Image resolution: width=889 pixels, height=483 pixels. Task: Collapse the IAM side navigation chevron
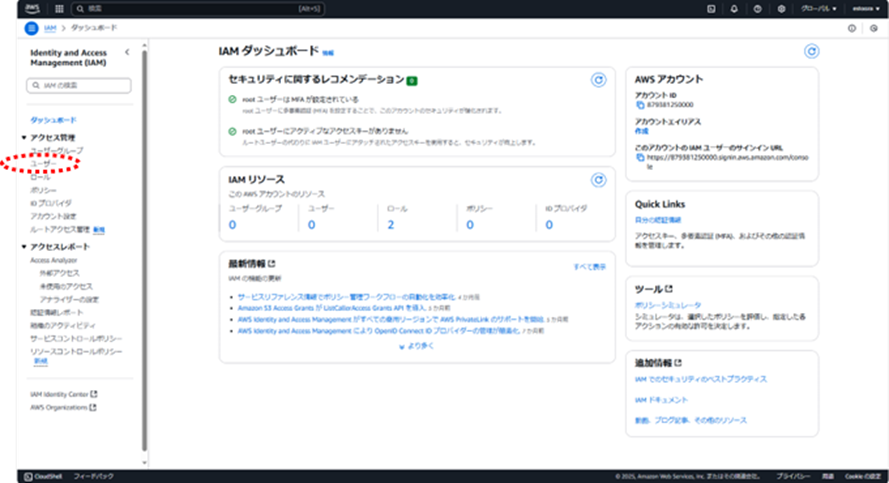[127, 52]
